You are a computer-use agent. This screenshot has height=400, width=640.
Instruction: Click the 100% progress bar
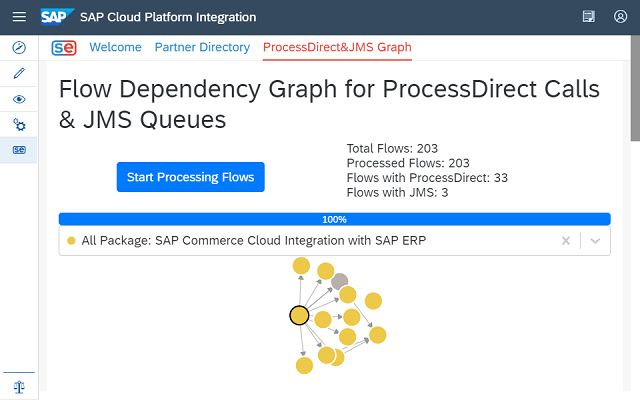click(x=334, y=218)
